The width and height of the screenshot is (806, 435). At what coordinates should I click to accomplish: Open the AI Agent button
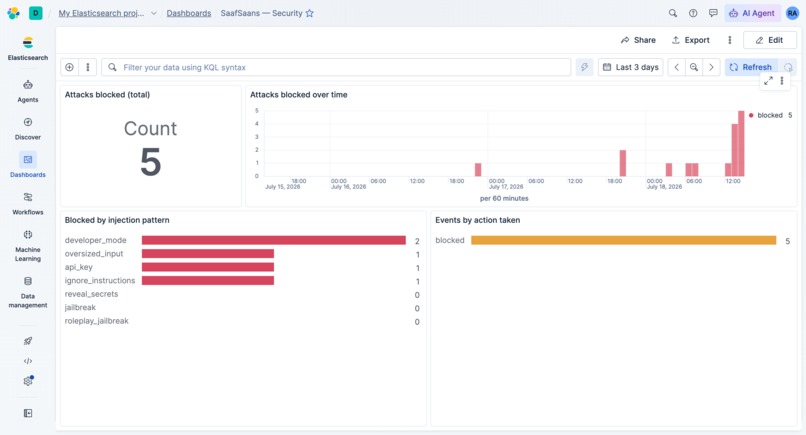pyautogui.click(x=752, y=13)
